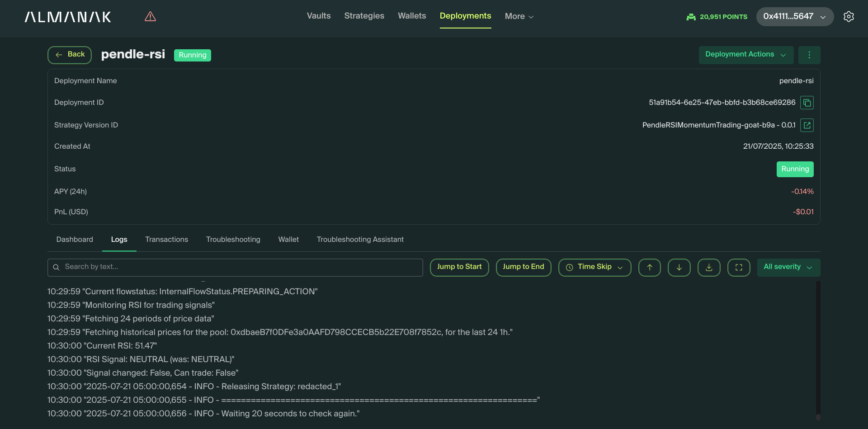Open the Troubleshooting Assistant tab
Image resolution: width=868 pixels, height=429 pixels.
point(360,240)
